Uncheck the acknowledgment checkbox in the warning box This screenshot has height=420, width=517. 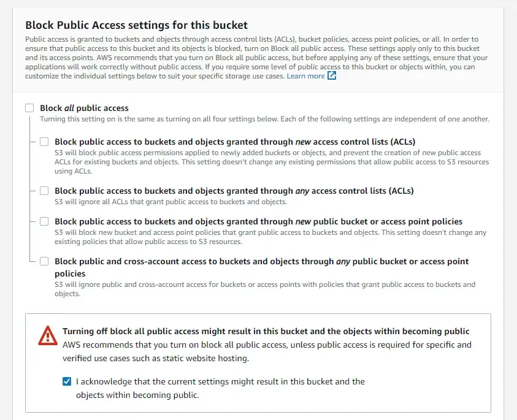(x=67, y=381)
